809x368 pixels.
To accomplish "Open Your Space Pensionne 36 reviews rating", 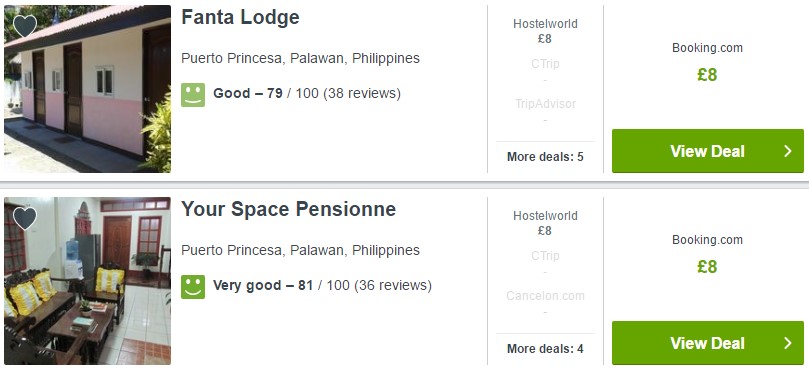I will click(322, 285).
